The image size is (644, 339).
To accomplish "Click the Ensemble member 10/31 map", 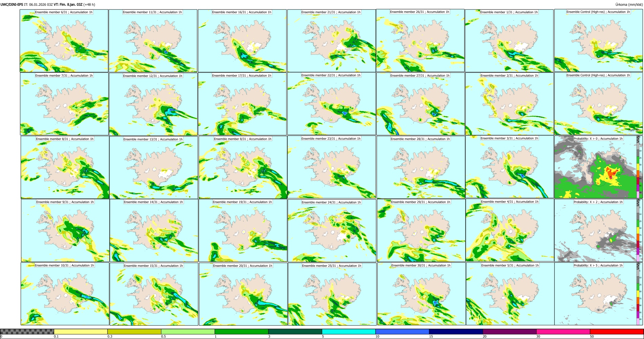I will (x=65, y=294).
